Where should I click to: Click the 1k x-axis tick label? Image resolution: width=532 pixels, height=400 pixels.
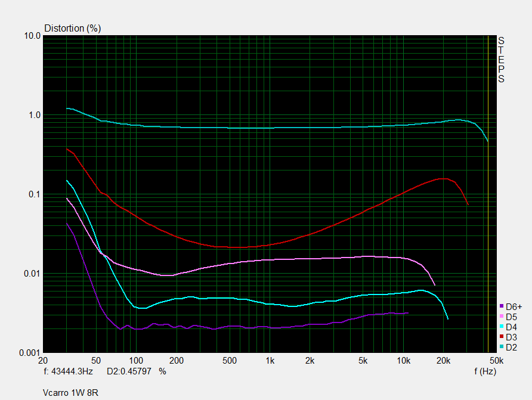tap(270, 361)
